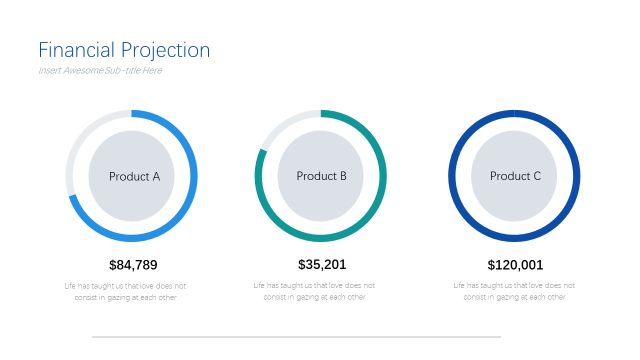Image resolution: width=640 pixels, height=360 pixels.
Task: Select the Product A label text
Action: (x=134, y=176)
